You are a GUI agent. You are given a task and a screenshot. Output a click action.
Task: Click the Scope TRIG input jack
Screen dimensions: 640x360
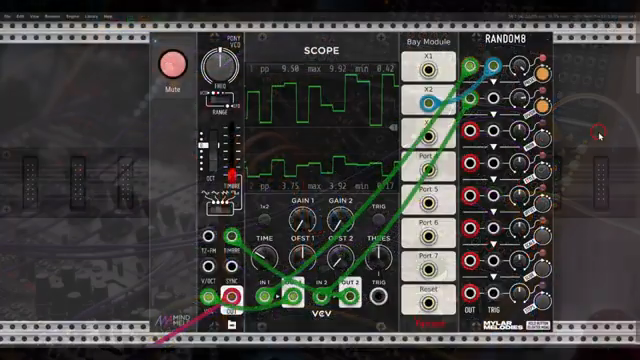[378, 296]
